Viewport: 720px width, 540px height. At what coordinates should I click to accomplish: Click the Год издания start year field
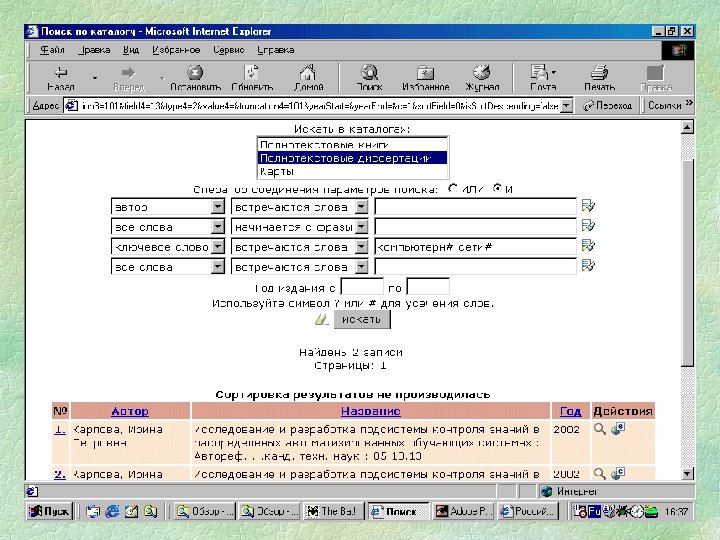362,287
